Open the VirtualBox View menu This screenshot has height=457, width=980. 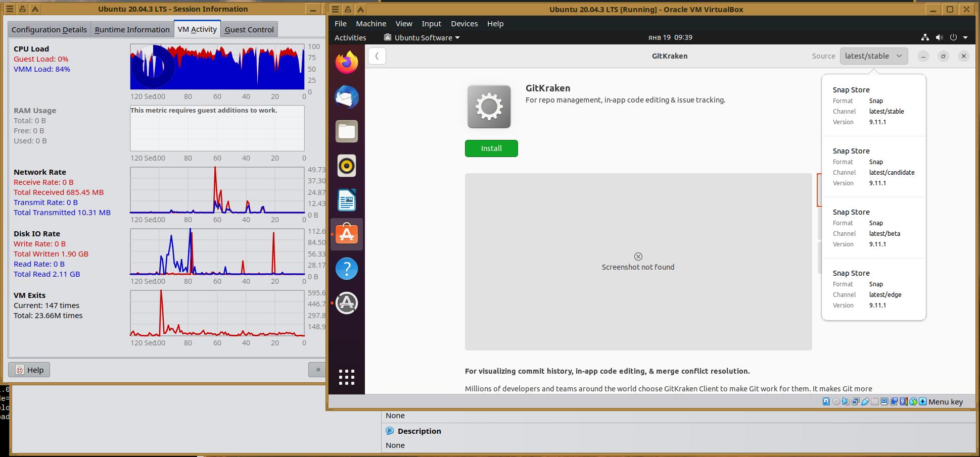[404, 24]
